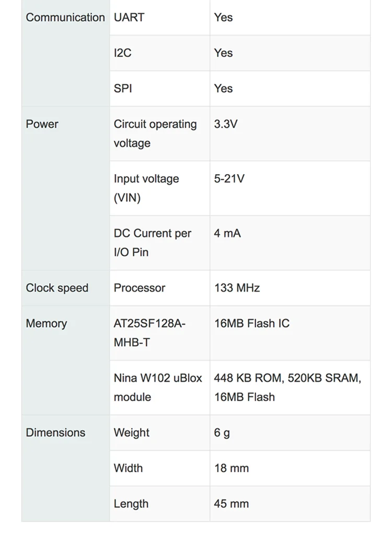The height and width of the screenshot is (556, 392).
Task: Select the Input voltage (VIN) label
Action: pos(146,188)
